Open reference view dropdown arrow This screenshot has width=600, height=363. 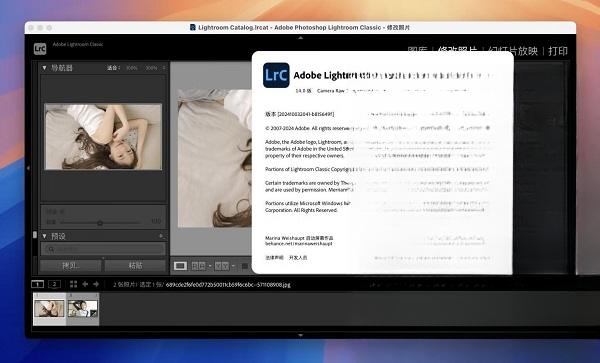click(x=210, y=265)
